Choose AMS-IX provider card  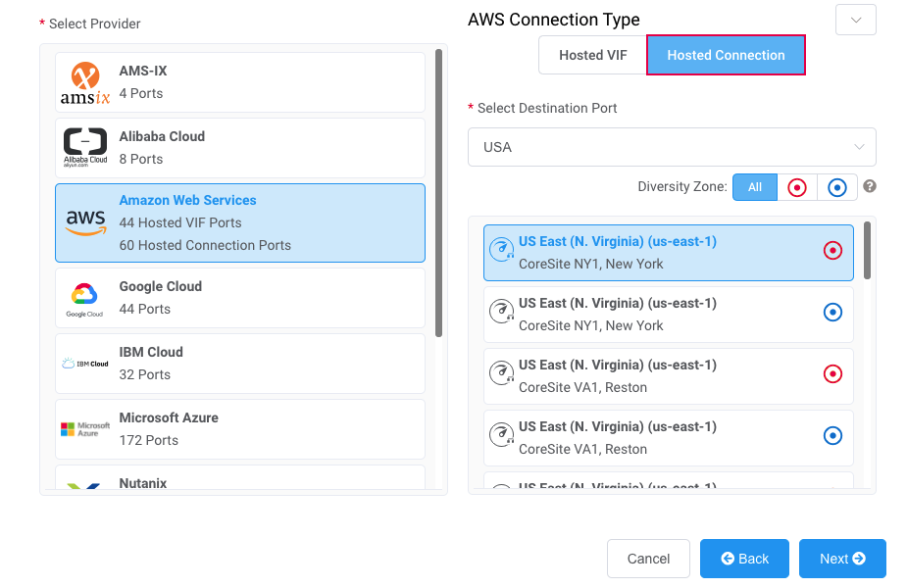(x=240, y=82)
